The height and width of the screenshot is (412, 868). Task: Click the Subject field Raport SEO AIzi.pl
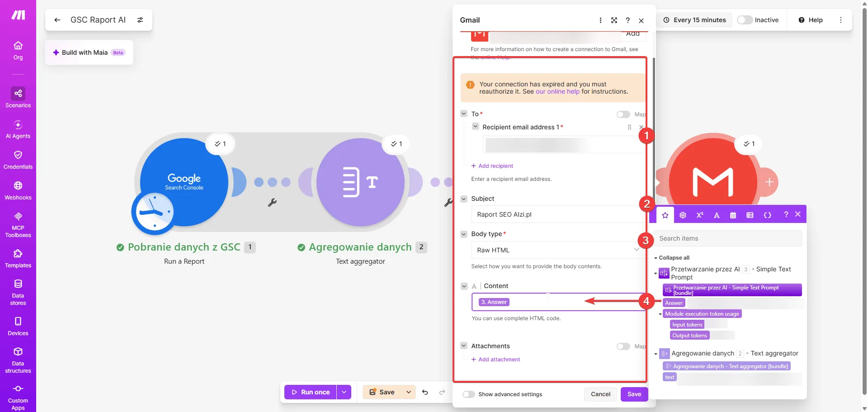click(x=558, y=214)
